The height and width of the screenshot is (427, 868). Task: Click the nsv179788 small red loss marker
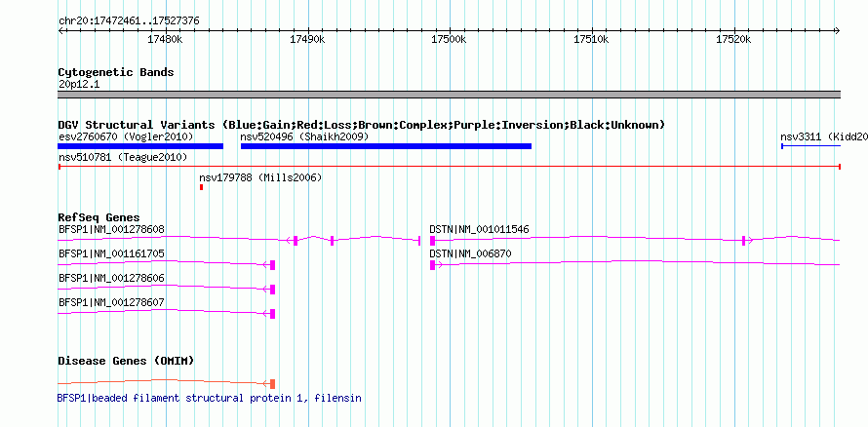coord(202,187)
